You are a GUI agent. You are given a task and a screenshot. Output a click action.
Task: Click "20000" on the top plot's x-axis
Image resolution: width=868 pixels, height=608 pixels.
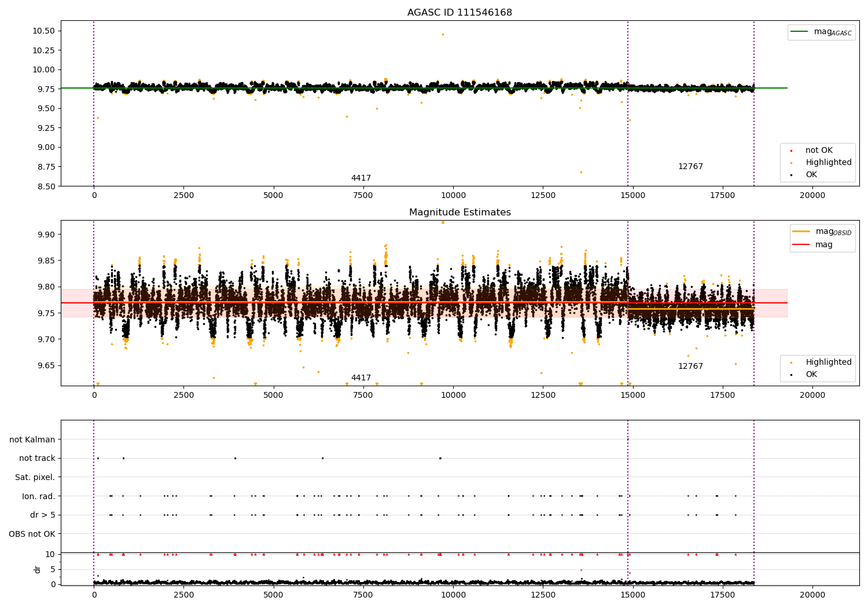(812, 196)
